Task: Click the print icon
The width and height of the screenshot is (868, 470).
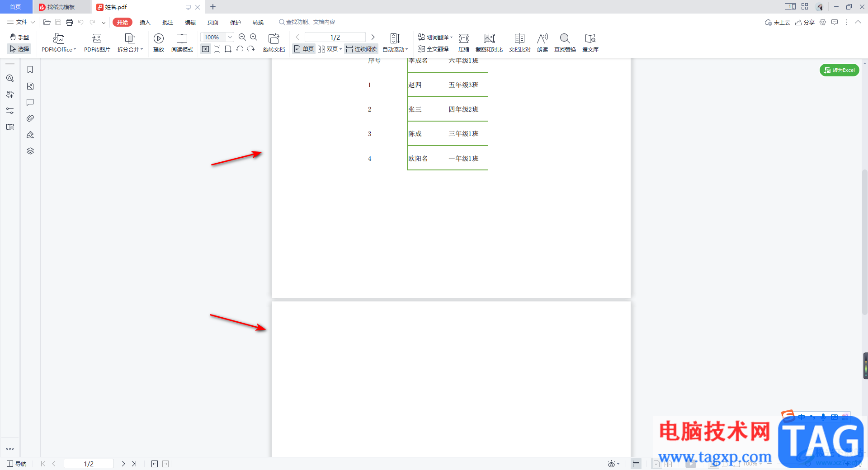Action: pos(69,22)
